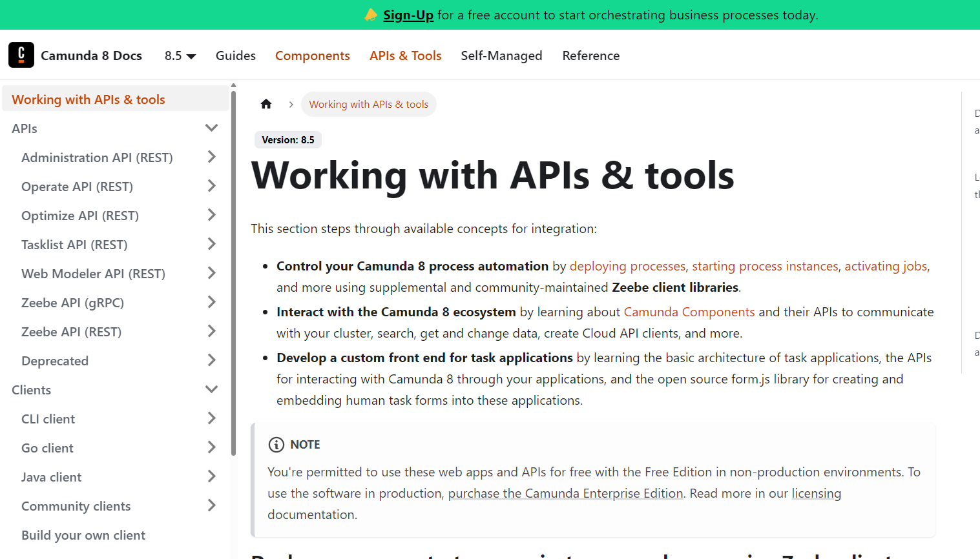
Task: Click the Version: 8.5 badge
Action: (x=288, y=139)
